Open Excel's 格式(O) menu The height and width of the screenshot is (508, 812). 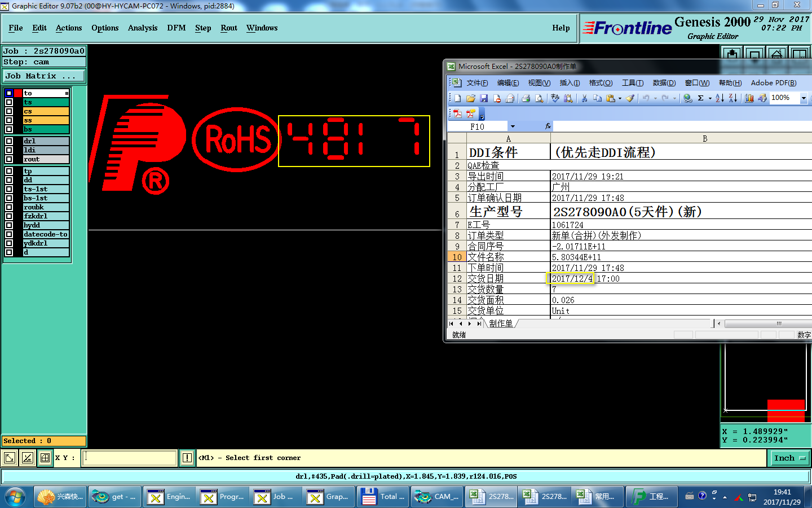pos(601,83)
